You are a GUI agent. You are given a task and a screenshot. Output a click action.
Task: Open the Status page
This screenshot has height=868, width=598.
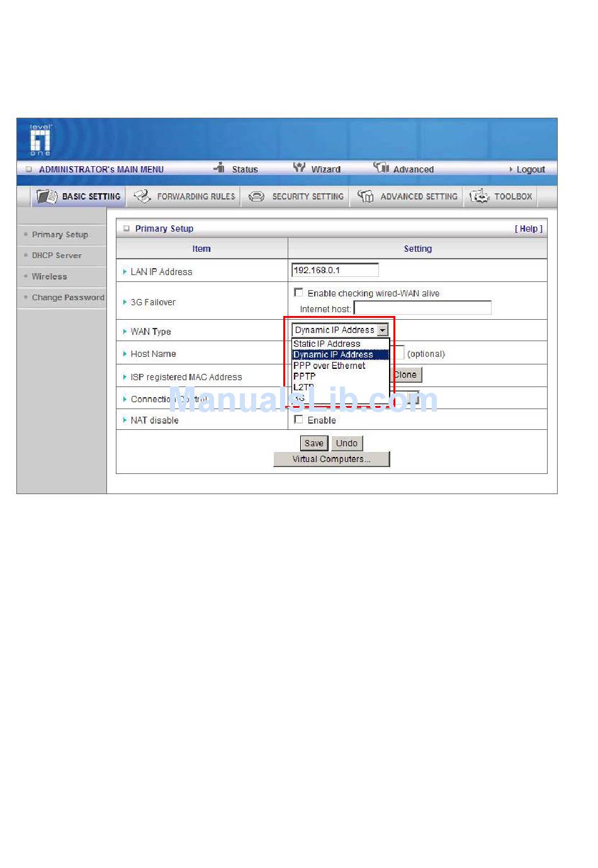(x=245, y=169)
